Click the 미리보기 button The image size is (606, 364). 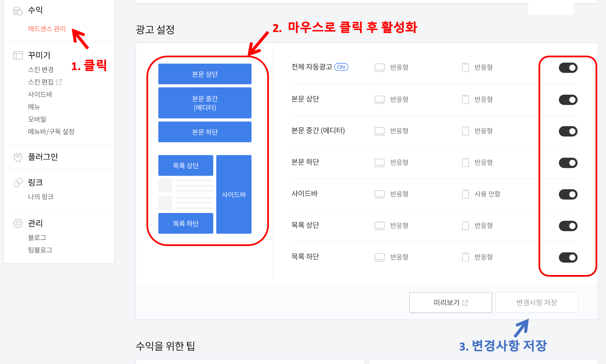coord(451,302)
